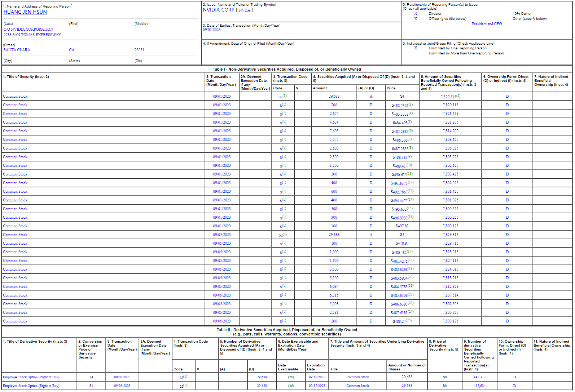Screen dimensions: 575x392
Task: Toggle the Officer (give title below) checkbox
Action: (x=416, y=19)
